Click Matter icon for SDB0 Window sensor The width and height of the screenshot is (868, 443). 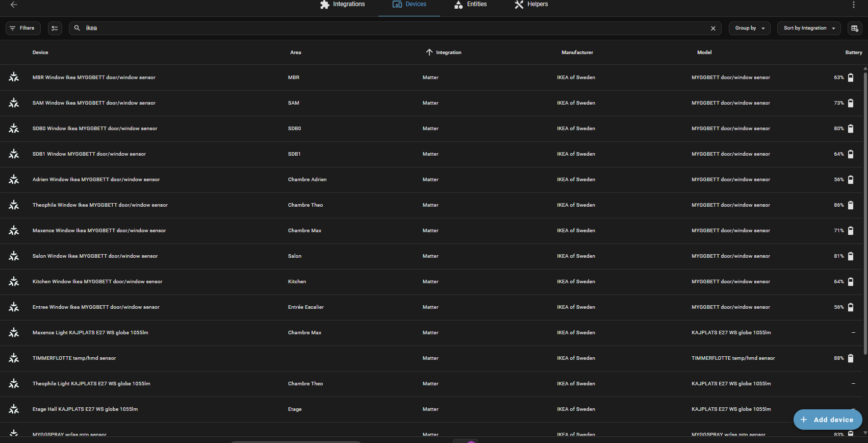(14, 128)
